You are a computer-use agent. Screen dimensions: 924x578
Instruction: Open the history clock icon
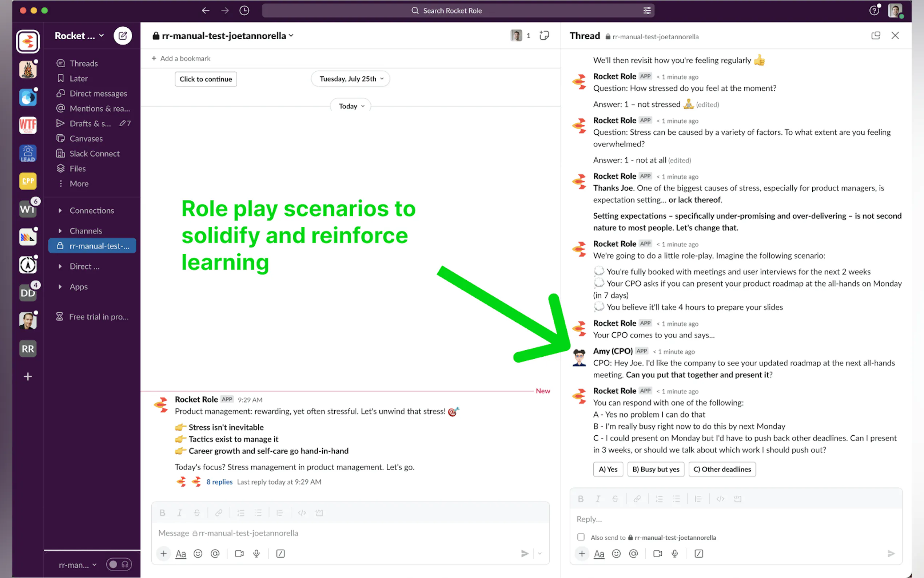244,11
